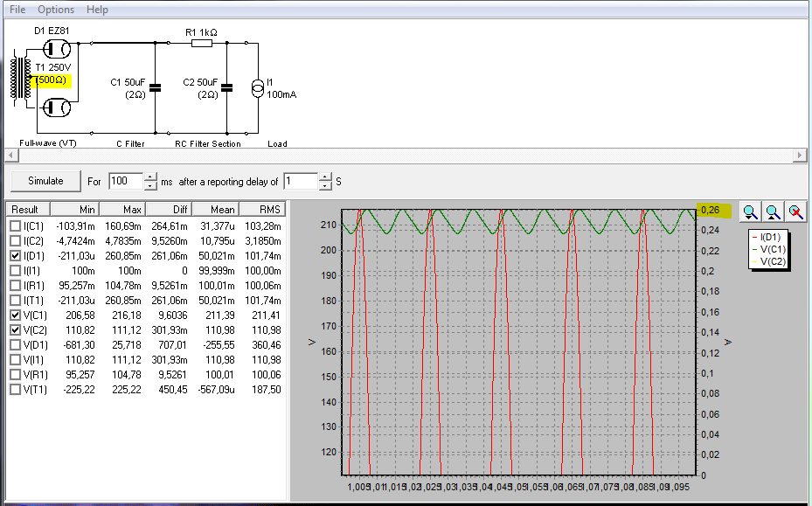Click the C2 50uF capacitor symbol
812x506 pixels.
pyautogui.click(x=226, y=87)
